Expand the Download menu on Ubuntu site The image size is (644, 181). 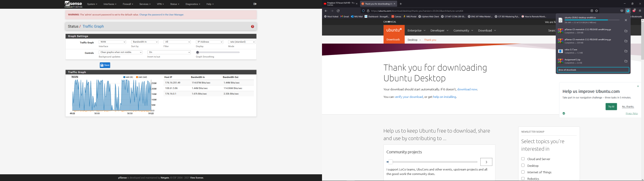487,31
